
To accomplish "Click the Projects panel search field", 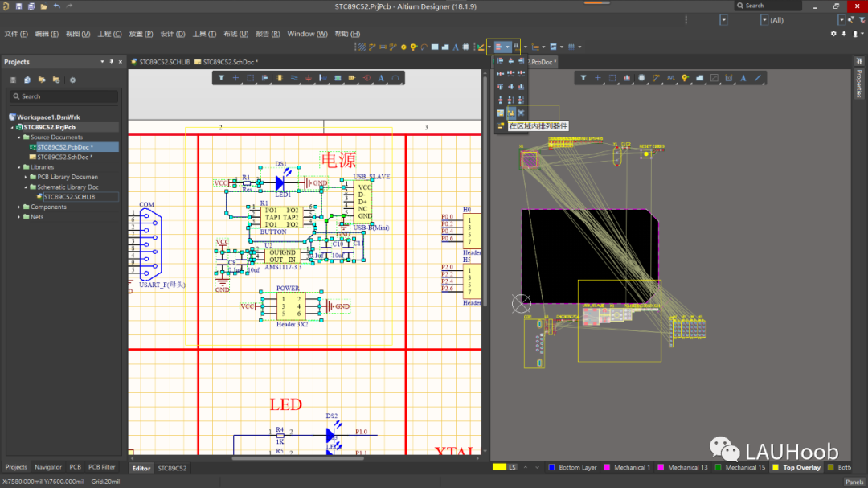I will tap(64, 96).
